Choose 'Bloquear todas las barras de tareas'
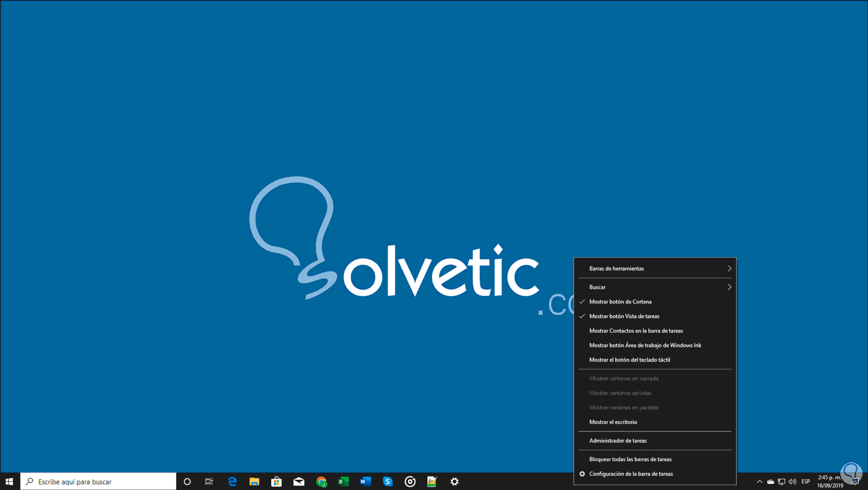Screen dimensions: 868x490 [655, 460]
